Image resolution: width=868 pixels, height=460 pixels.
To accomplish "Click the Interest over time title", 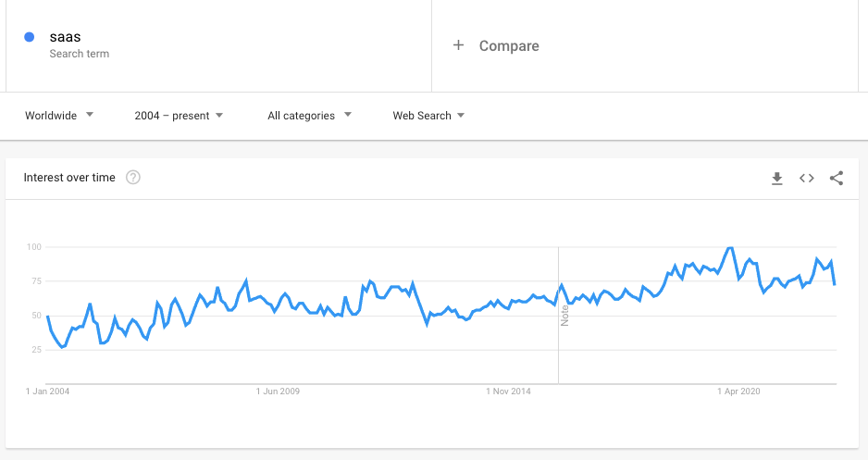I will [x=69, y=177].
